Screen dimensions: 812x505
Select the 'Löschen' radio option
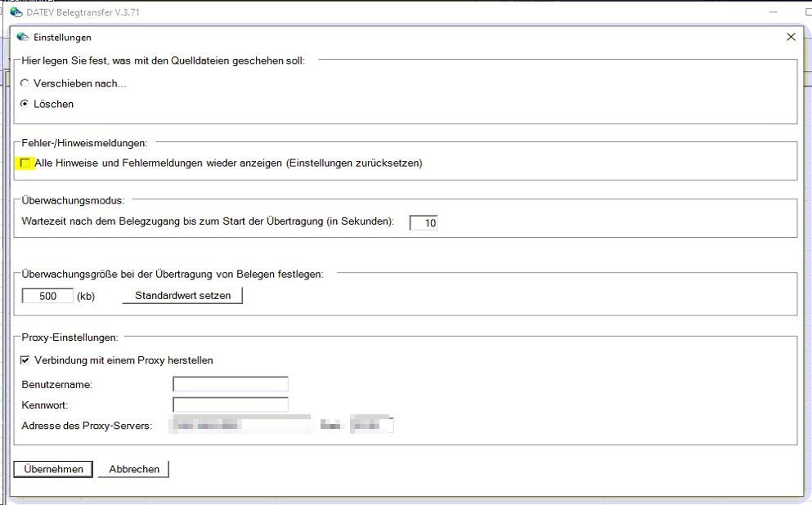[x=25, y=104]
